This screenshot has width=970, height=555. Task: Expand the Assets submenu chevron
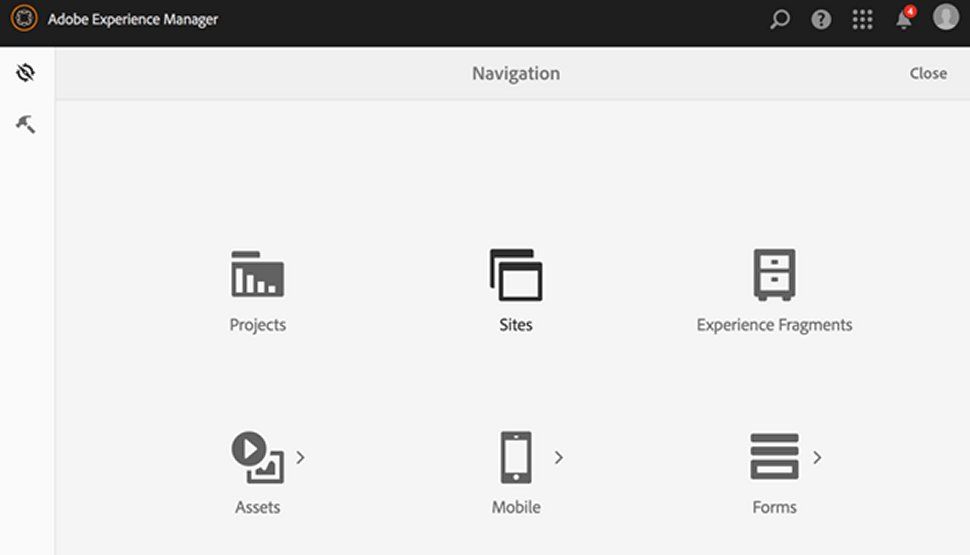300,457
